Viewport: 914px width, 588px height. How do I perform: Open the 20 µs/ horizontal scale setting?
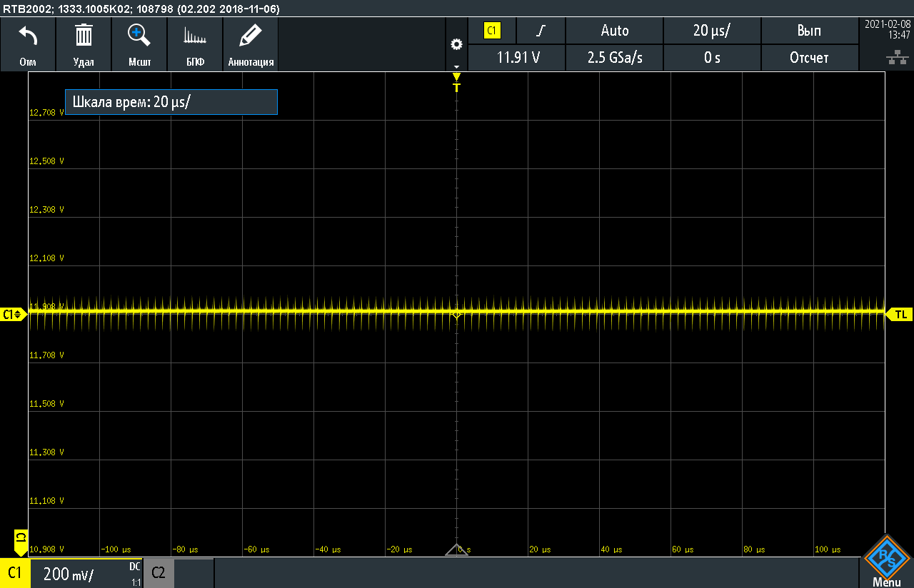click(712, 31)
